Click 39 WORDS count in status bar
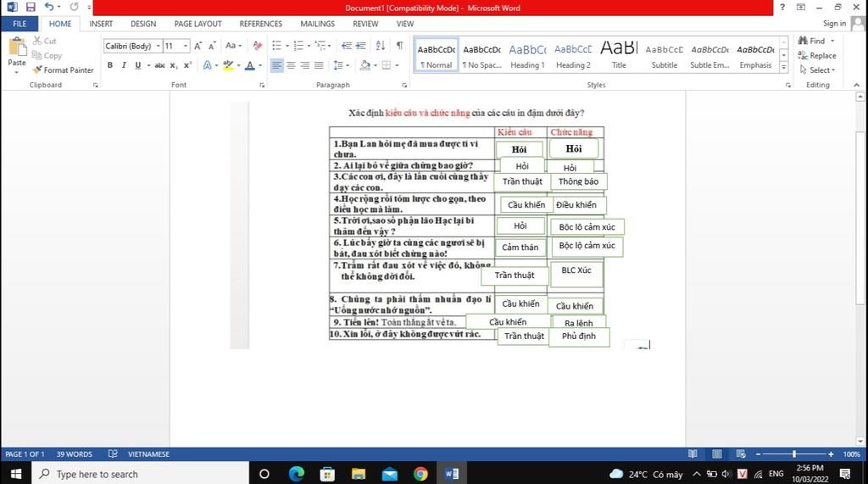 75,454
